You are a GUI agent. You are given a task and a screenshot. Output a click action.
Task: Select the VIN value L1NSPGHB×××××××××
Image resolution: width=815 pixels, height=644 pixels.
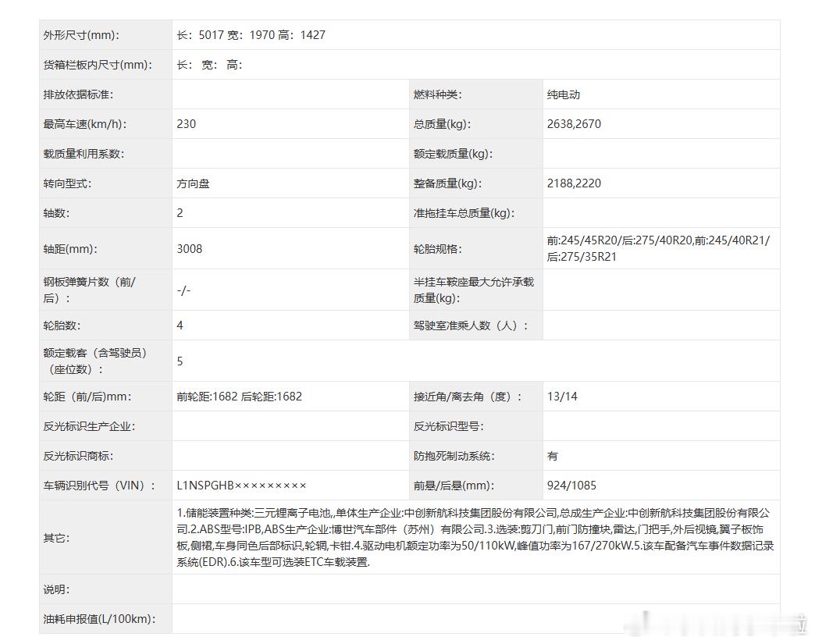tap(241, 486)
